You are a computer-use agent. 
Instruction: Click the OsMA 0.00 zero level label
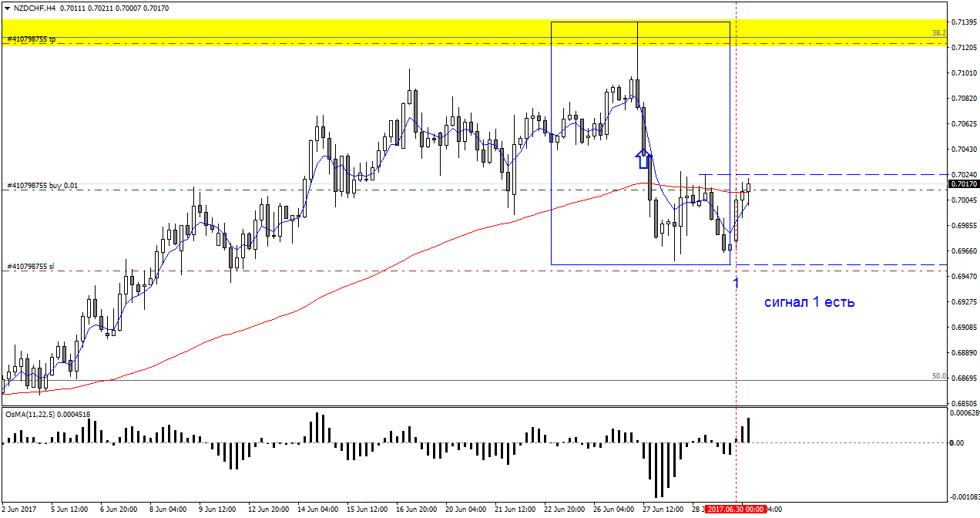956,442
